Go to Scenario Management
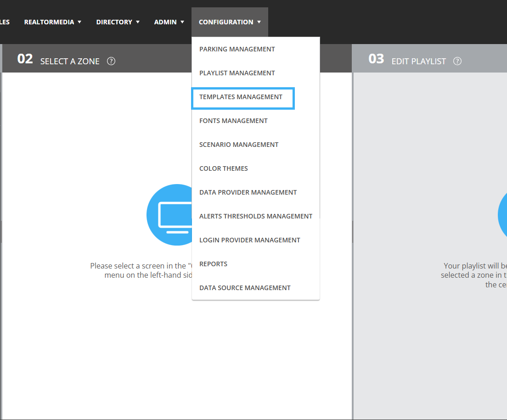507x420 pixels. pyautogui.click(x=239, y=145)
